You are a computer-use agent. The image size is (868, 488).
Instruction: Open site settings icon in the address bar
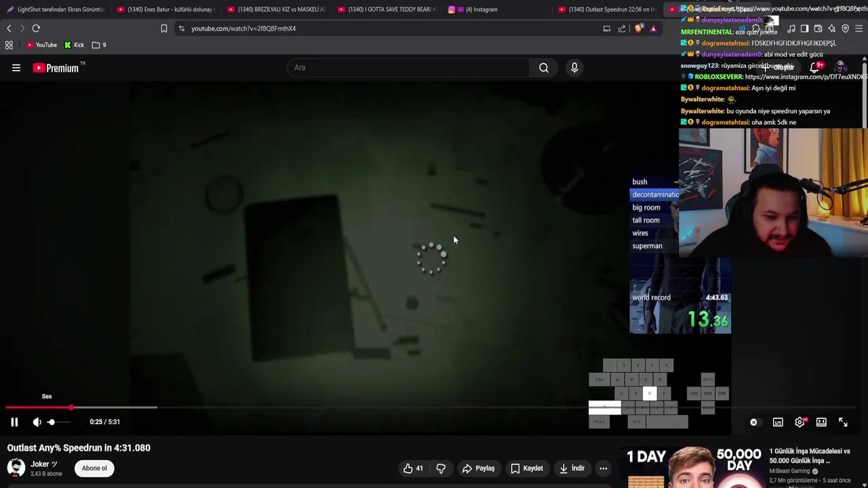pyautogui.click(x=181, y=28)
